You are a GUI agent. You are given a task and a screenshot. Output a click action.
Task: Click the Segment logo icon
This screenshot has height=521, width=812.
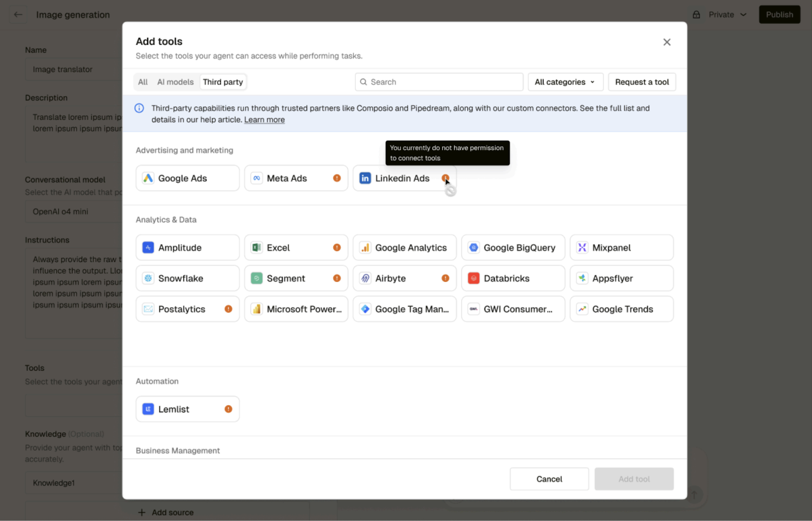click(x=257, y=278)
